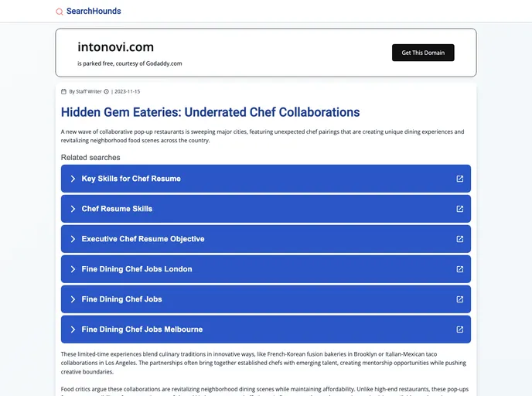Click the 2023-11-15 publish date
Image resolution: width=532 pixels, height=396 pixels.
tap(127, 91)
